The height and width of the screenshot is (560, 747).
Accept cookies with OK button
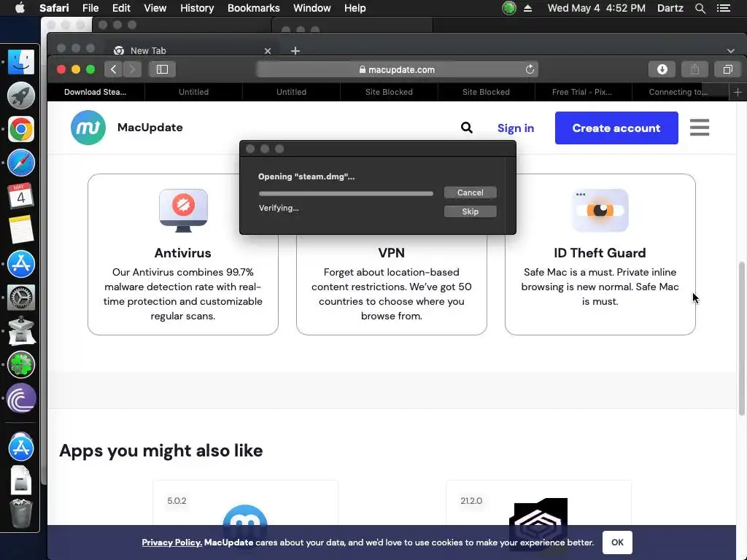[617, 542]
